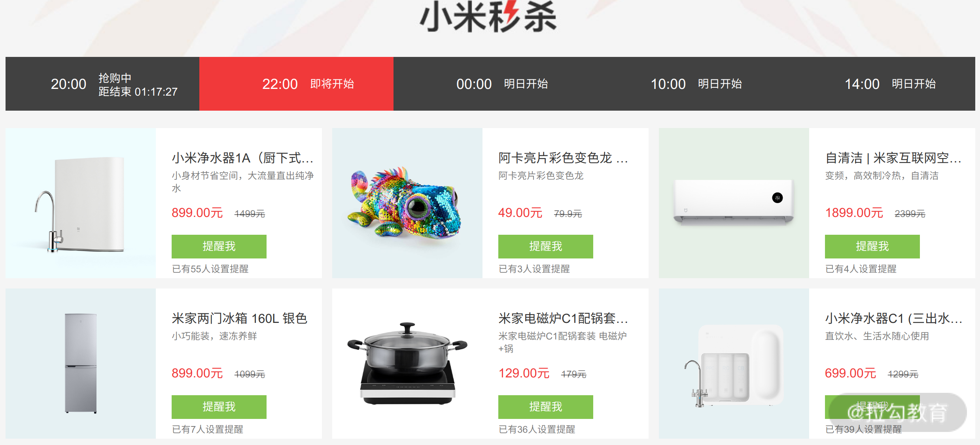Viewport: 980px width, 445px height.
Task: Open the 自清洁 米家互联网空调 title link
Action: coord(893,158)
